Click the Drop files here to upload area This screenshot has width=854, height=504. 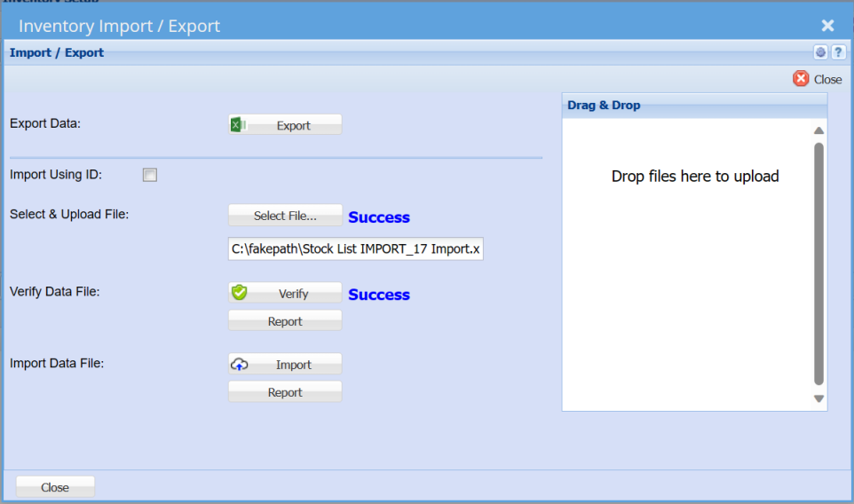tap(695, 177)
